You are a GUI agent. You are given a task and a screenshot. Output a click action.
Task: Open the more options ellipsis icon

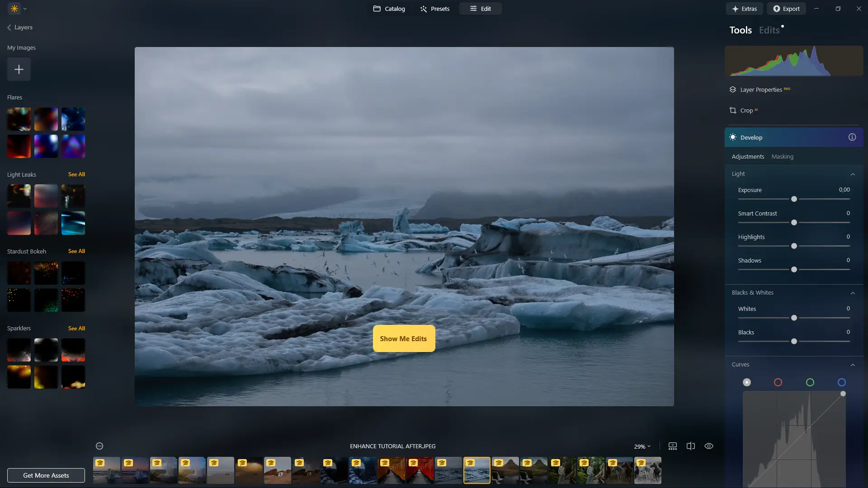click(x=99, y=446)
